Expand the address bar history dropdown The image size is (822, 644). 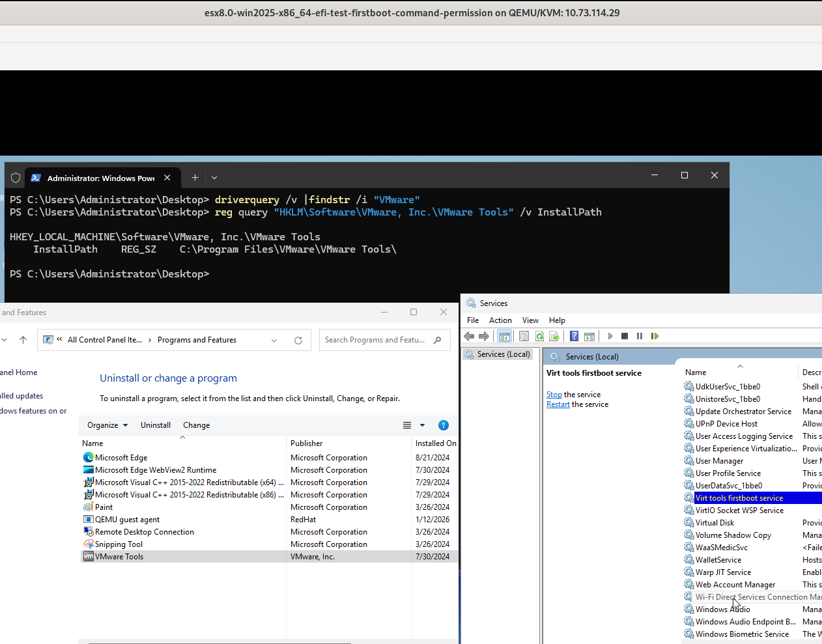[x=274, y=340]
